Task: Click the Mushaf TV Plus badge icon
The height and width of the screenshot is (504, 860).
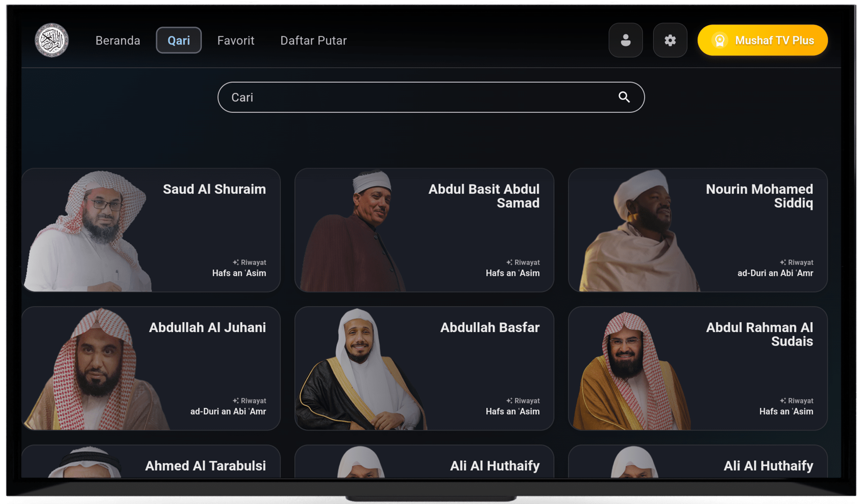Action: click(x=719, y=40)
